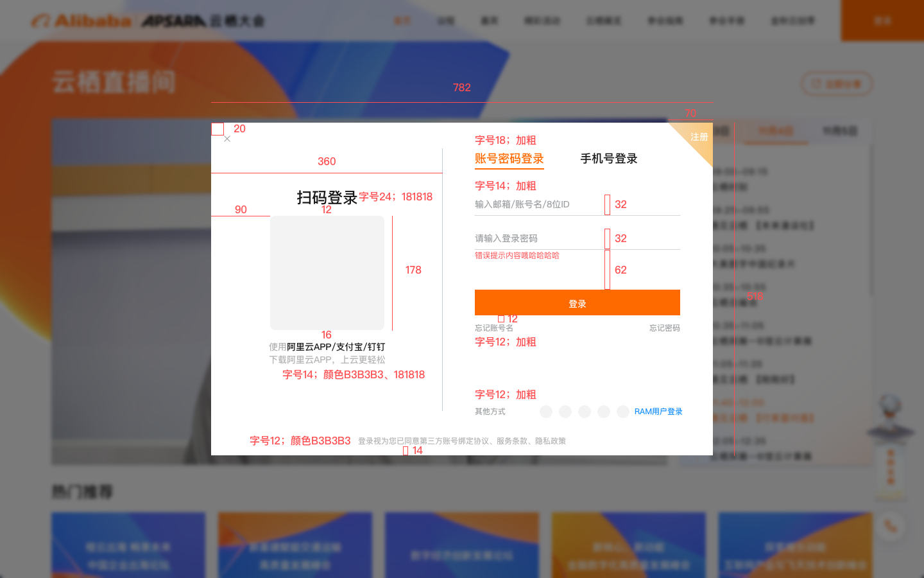Image resolution: width=924 pixels, height=578 pixels.
Task: Open the RAM用户登录 link
Action: [658, 412]
